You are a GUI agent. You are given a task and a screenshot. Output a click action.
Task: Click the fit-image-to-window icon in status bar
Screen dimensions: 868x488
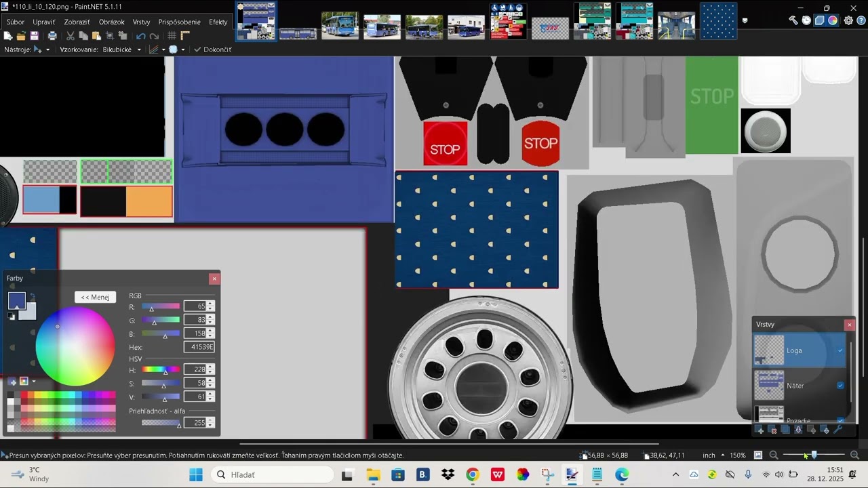pyautogui.click(x=758, y=455)
